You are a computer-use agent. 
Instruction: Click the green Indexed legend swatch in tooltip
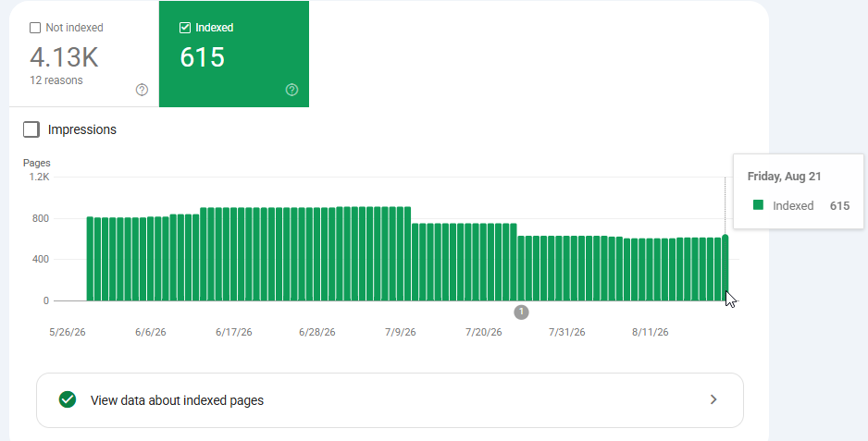759,205
